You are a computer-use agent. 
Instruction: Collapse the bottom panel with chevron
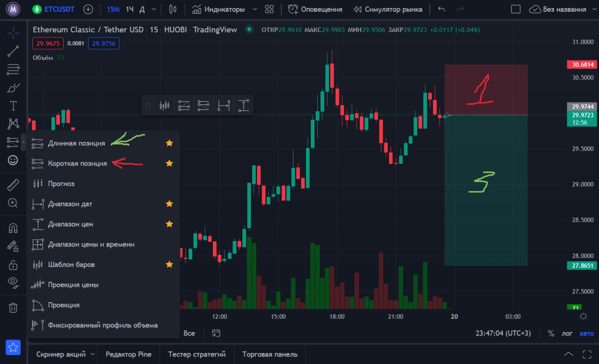(568, 354)
